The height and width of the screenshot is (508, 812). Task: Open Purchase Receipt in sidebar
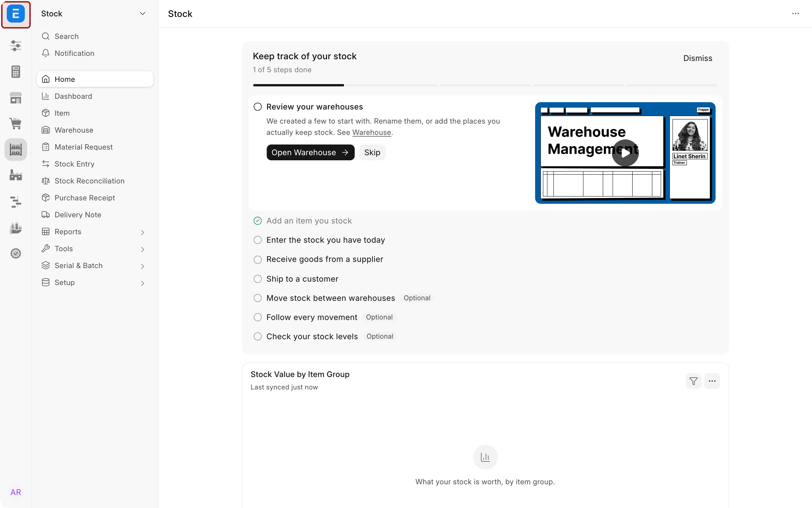(x=95, y=198)
